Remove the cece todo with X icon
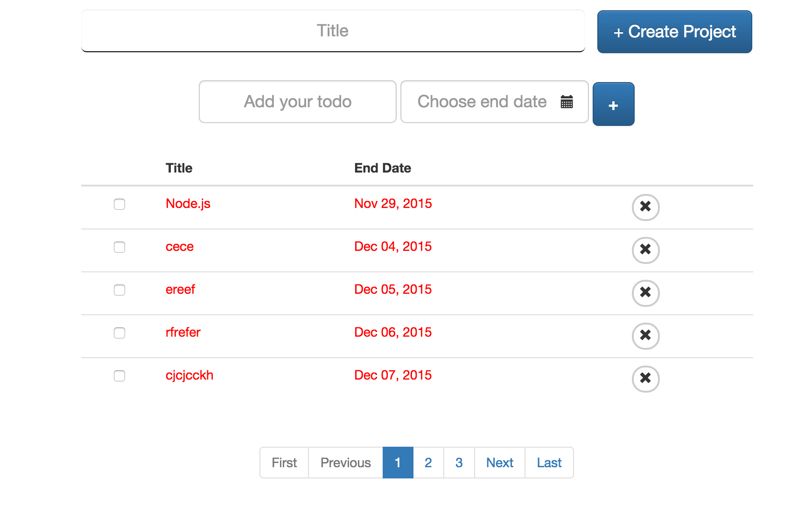Image resolution: width=812 pixels, height=512 pixels. coord(645,250)
